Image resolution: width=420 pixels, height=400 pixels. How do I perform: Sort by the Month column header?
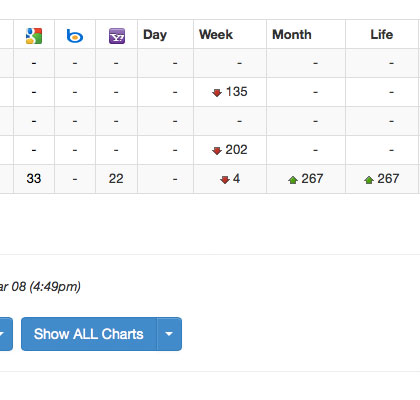click(292, 35)
